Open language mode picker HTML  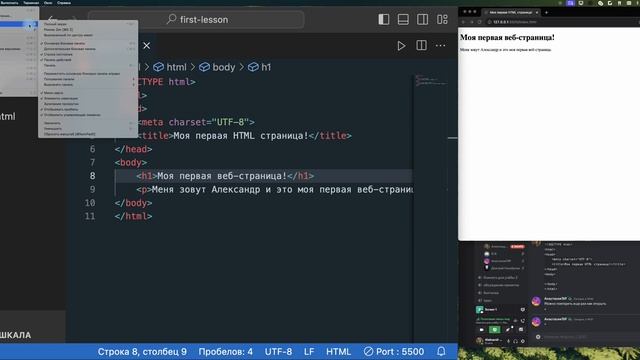coord(338,351)
